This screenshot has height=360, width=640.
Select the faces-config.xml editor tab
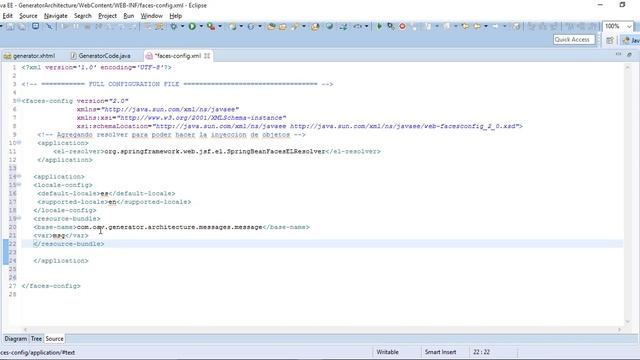click(x=177, y=56)
